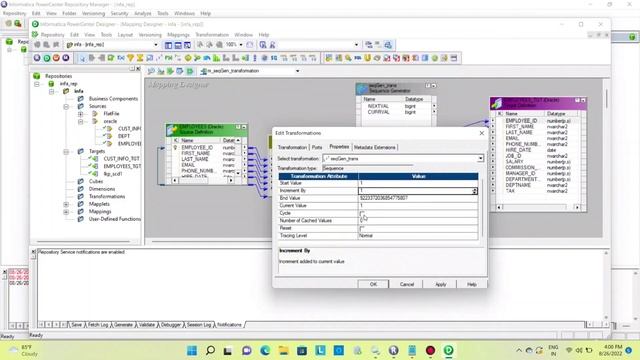Viewport: 640px width, 360px height.
Task: Open Windows Start menu
Action: [192, 350]
